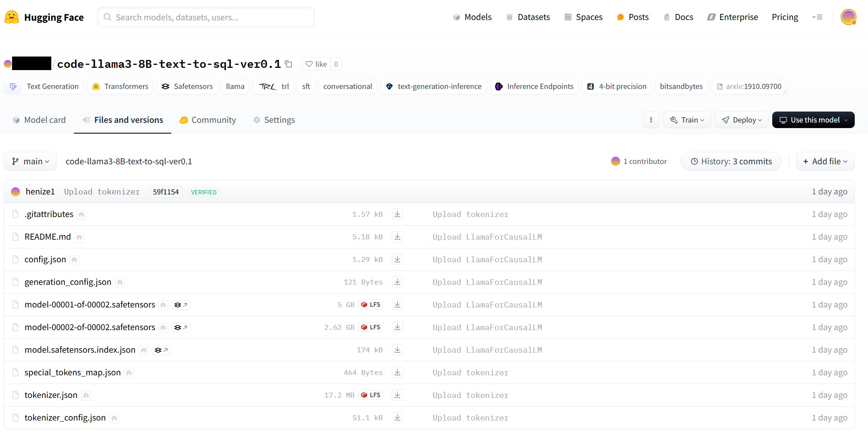
Task: Open safetensors viewer for model-00002-of-00002
Action: [181, 327]
